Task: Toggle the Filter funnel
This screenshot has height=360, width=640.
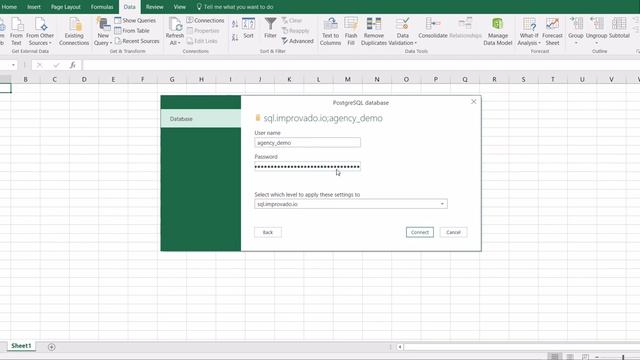Action: click(x=270, y=28)
